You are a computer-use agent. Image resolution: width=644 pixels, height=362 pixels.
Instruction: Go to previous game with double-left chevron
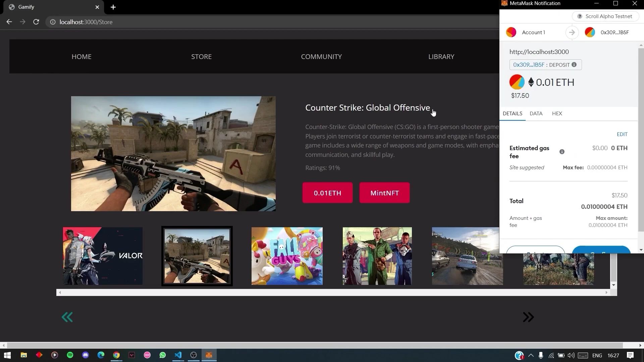click(x=67, y=317)
